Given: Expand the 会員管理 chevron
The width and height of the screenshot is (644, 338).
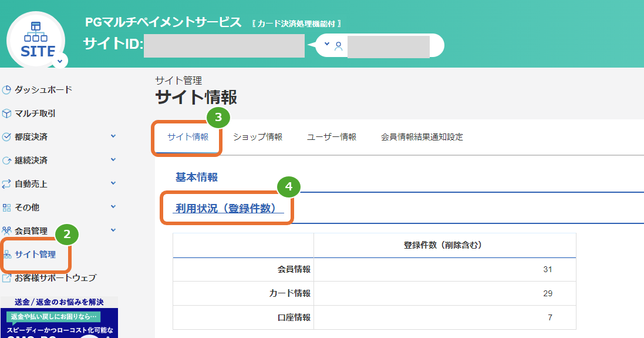Looking at the screenshot, I should [113, 230].
